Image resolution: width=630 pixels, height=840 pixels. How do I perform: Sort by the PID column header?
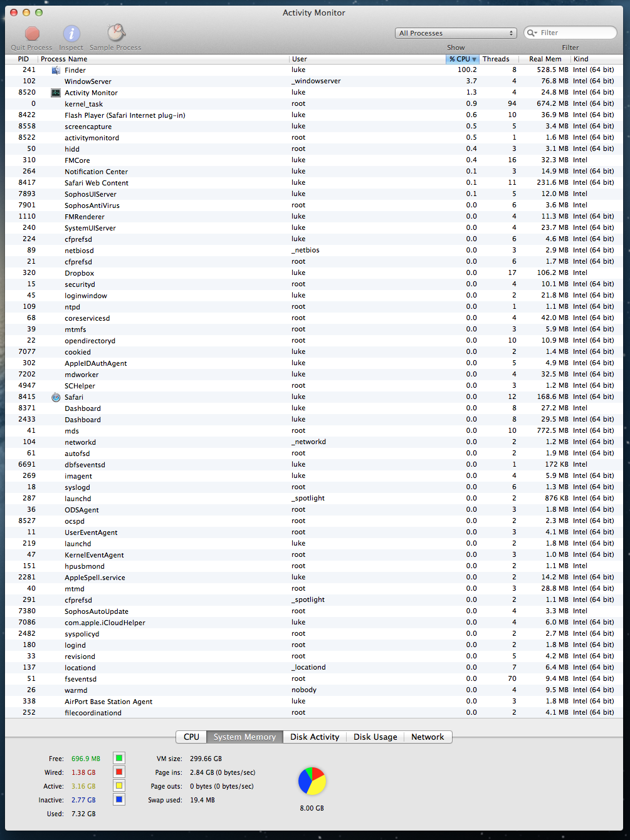[21, 59]
